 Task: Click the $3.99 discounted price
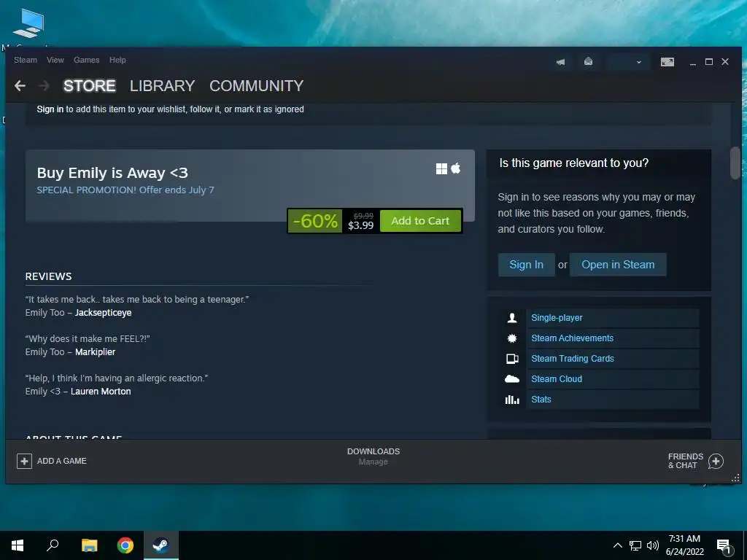pyautogui.click(x=360, y=225)
